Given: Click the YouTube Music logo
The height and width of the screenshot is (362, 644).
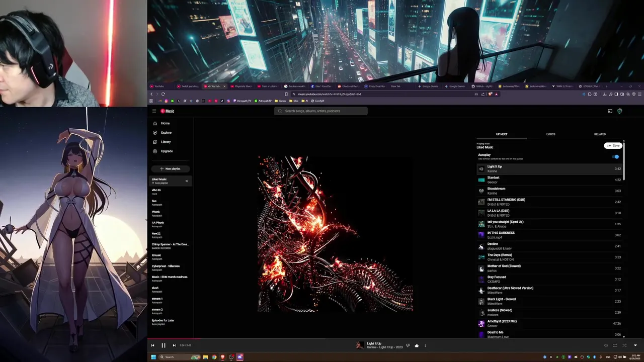Looking at the screenshot, I should coord(168,111).
